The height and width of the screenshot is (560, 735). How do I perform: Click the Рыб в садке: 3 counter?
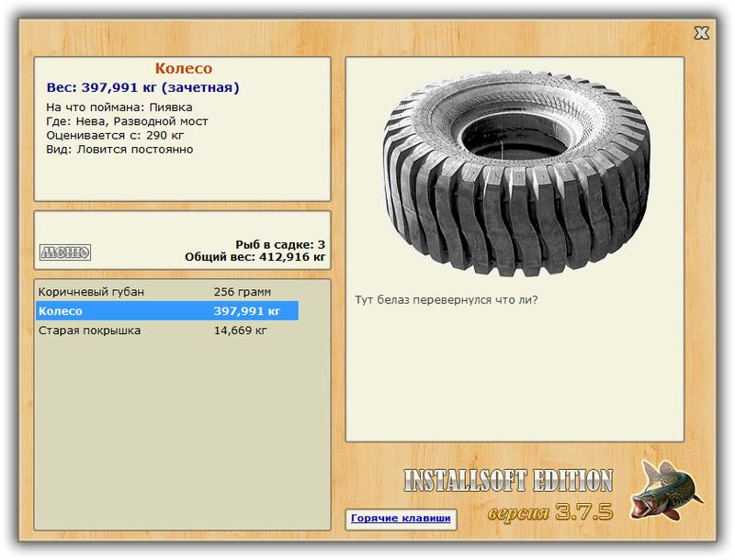[x=280, y=244]
